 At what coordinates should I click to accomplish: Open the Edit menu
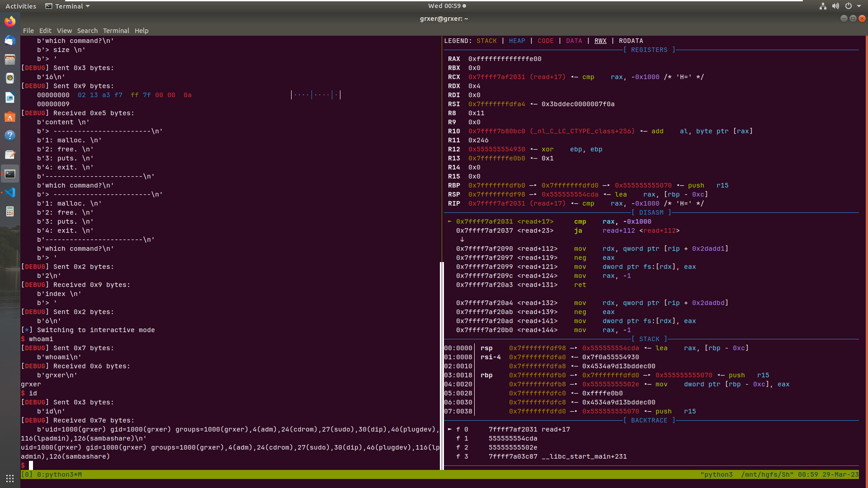pyautogui.click(x=45, y=31)
